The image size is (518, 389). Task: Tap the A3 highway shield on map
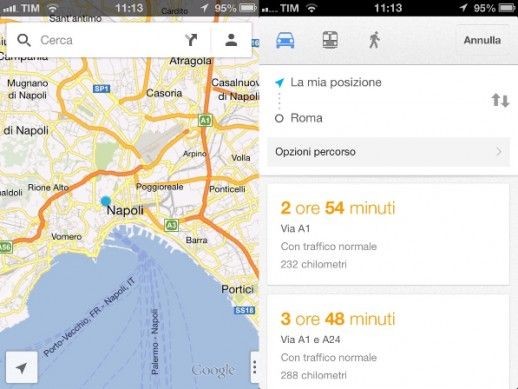pyautogui.click(x=171, y=225)
